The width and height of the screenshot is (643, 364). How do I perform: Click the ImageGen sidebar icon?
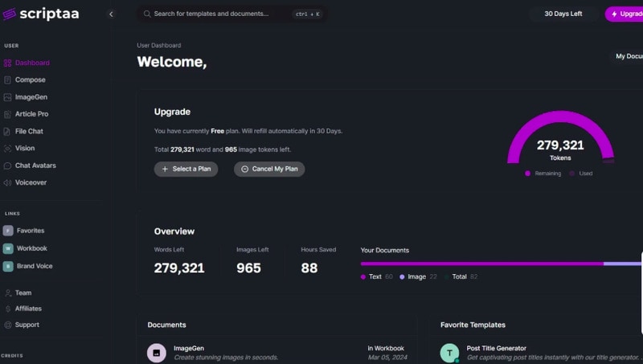coord(7,97)
